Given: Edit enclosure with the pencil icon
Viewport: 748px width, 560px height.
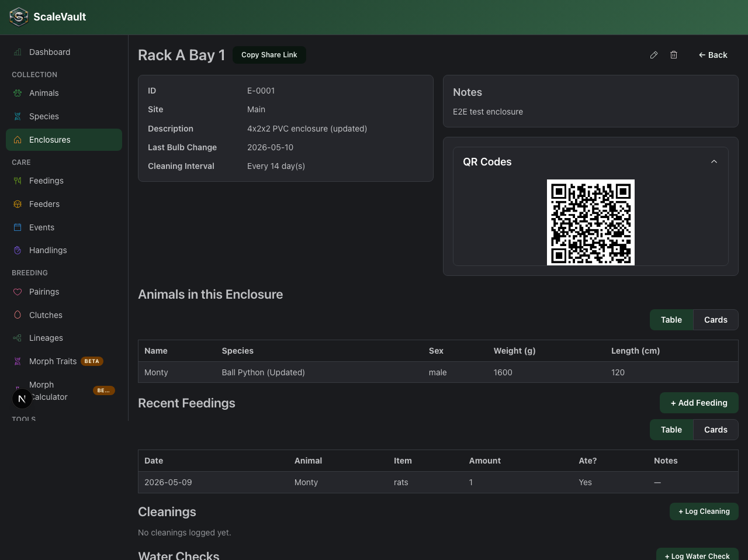Looking at the screenshot, I should [x=654, y=55].
